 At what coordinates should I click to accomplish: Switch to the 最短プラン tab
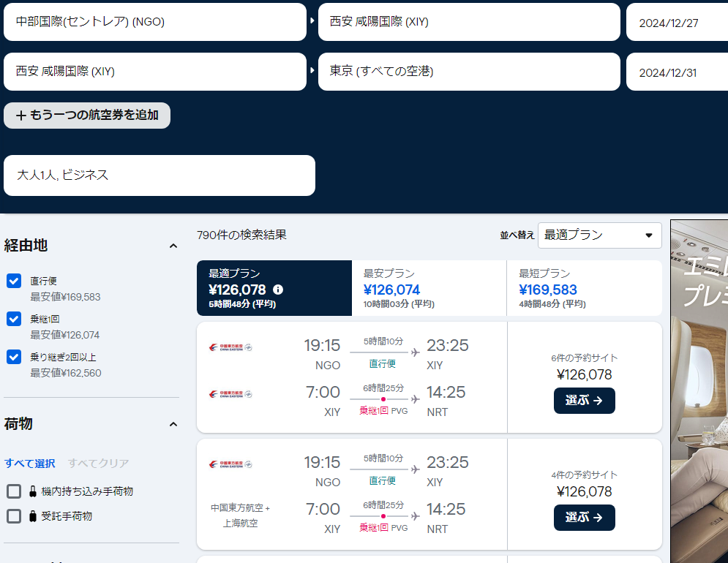(x=584, y=288)
